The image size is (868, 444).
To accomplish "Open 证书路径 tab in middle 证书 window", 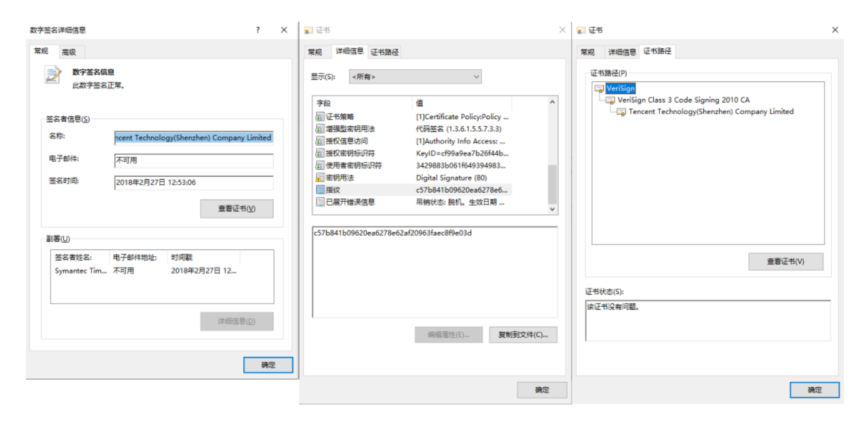I will 385,52.
